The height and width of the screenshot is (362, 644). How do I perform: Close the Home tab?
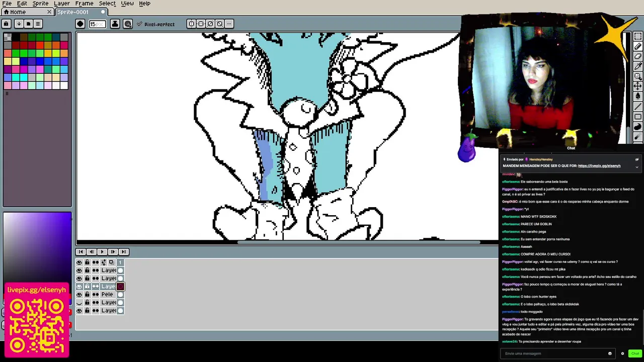tap(49, 12)
